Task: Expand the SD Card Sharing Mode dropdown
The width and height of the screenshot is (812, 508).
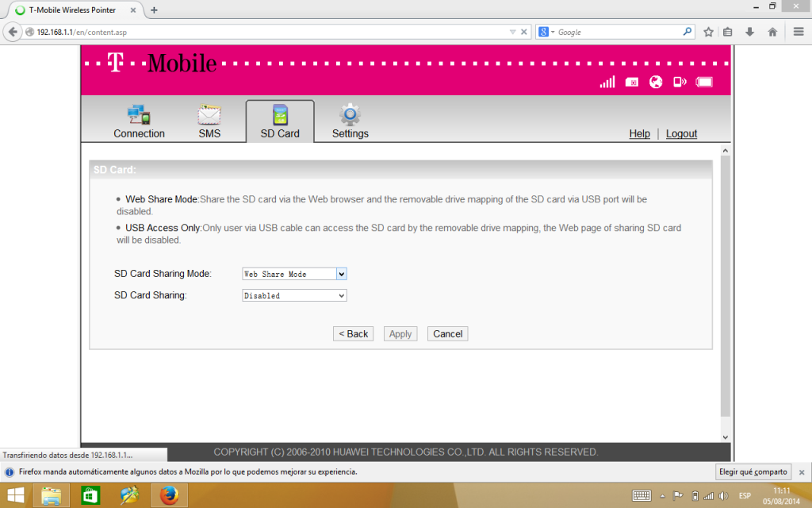Action: pos(342,274)
